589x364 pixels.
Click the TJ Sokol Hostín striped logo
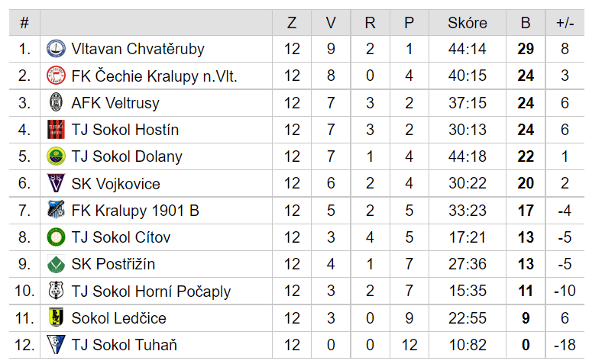(x=56, y=130)
